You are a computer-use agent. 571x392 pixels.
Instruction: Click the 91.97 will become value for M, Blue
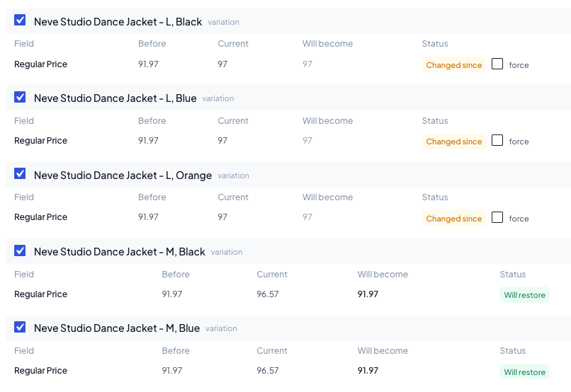coord(368,370)
